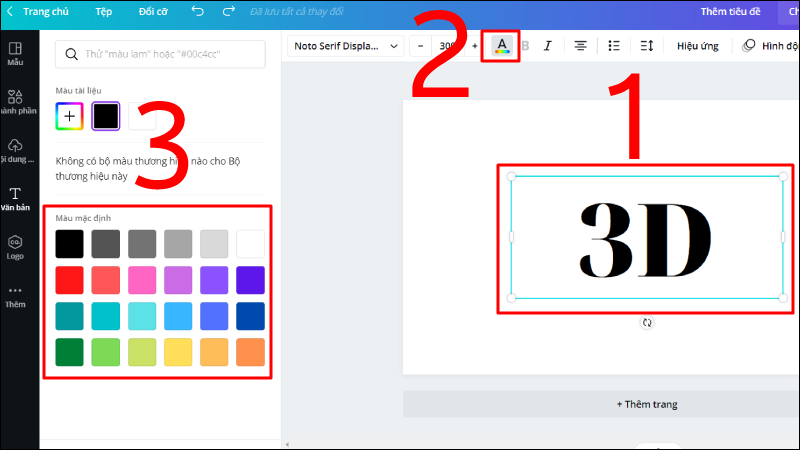Image resolution: width=800 pixels, height=450 pixels.
Task: Pick the white default swatch
Action: pos(250,244)
